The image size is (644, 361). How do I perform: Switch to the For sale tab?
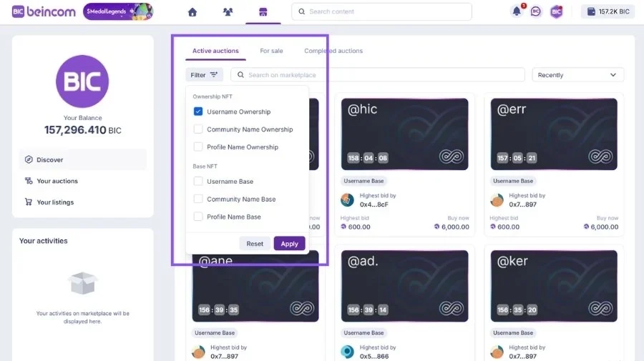(x=271, y=51)
